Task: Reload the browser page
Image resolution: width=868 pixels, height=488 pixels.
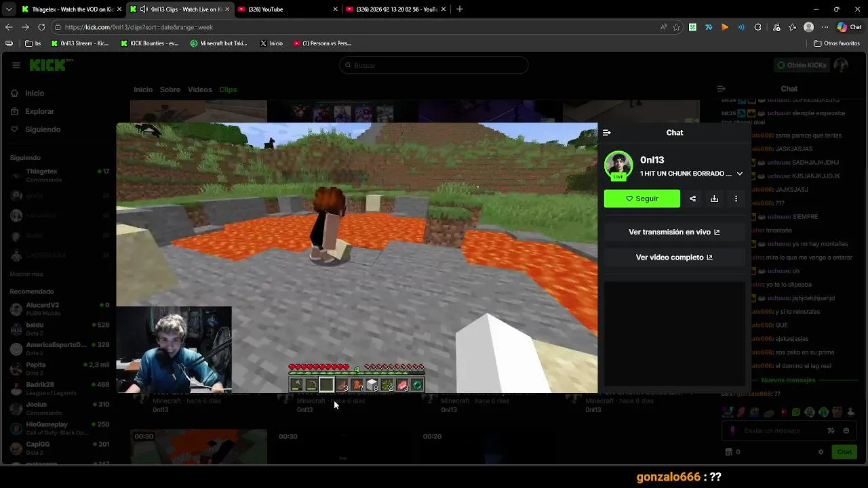Action: tap(41, 27)
